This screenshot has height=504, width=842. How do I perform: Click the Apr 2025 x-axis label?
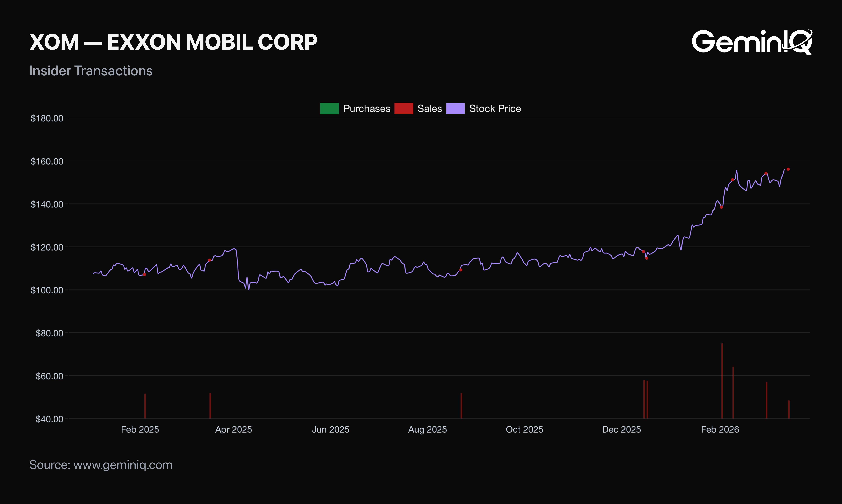(234, 430)
